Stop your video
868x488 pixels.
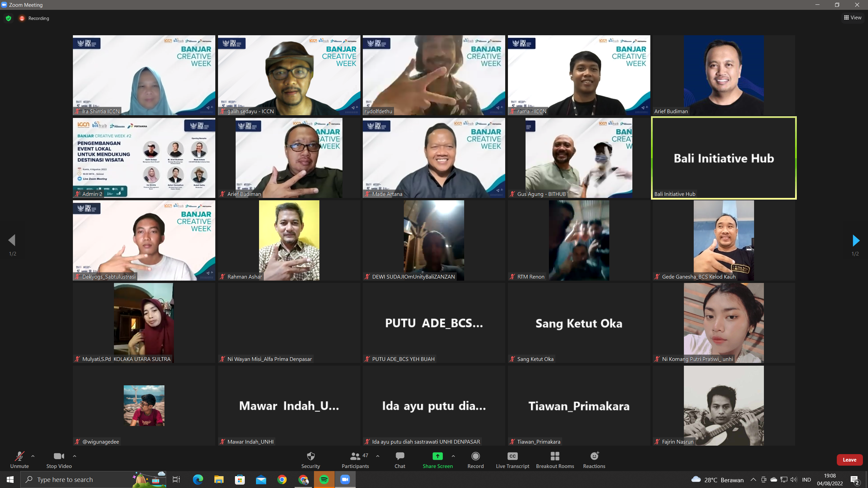[58, 460]
